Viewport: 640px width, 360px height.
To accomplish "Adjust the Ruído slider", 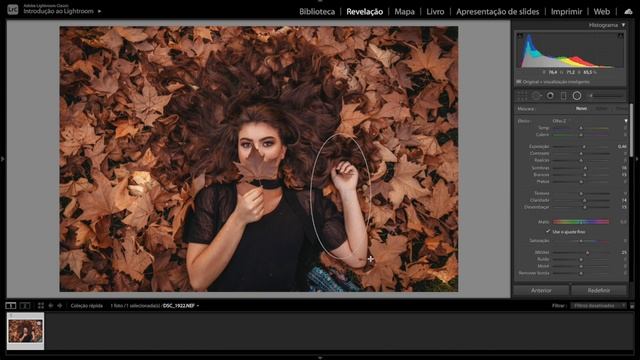I will point(581,259).
